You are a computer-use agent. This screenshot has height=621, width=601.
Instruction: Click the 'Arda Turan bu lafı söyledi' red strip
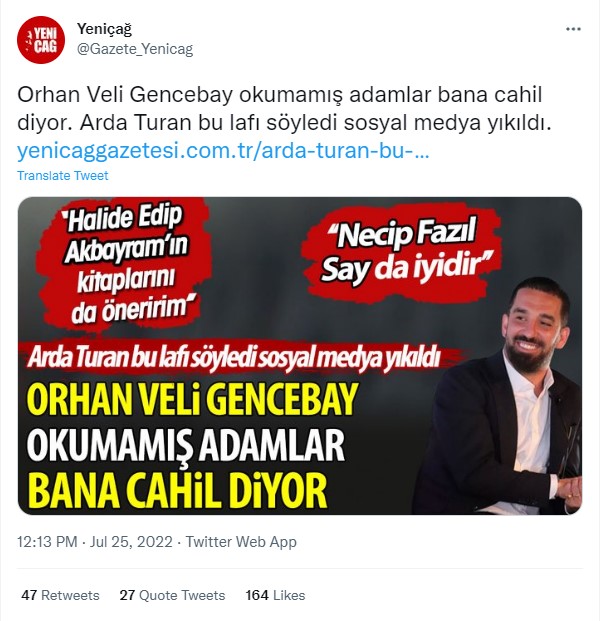coord(234,357)
